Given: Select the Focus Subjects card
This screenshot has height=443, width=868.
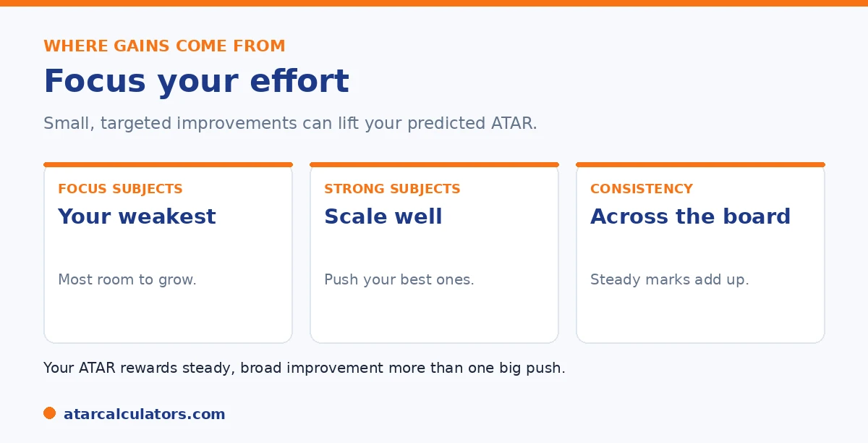Looking at the screenshot, I should tap(168, 253).
